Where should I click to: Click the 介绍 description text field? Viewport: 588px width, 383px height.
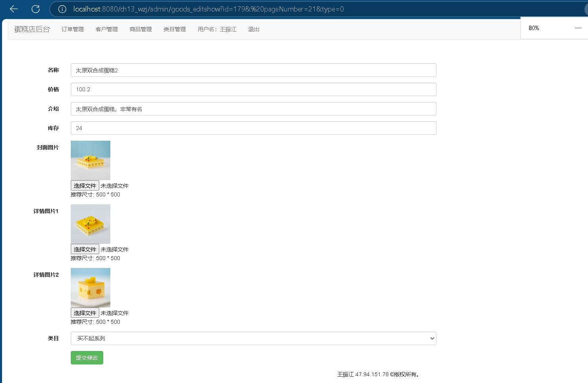(x=253, y=109)
